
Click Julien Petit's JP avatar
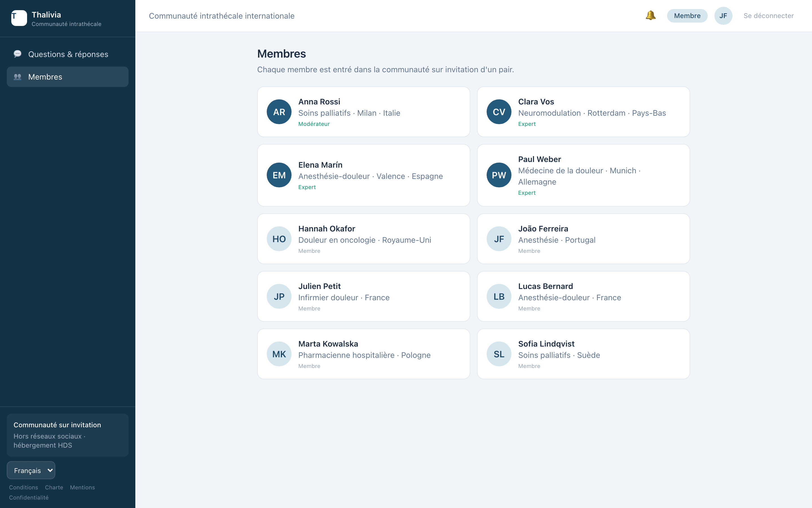[279, 296]
